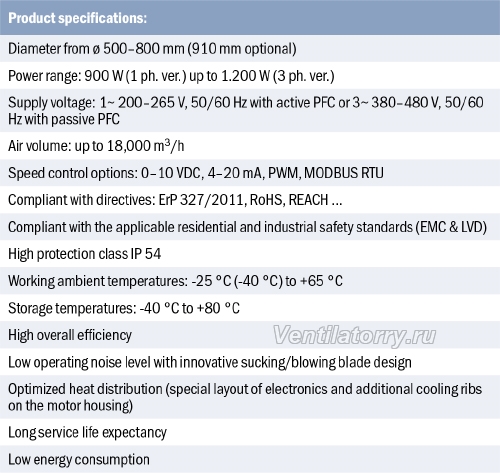Select the Working ambient temperatures row
This screenshot has height=473, width=500.
point(250,281)
